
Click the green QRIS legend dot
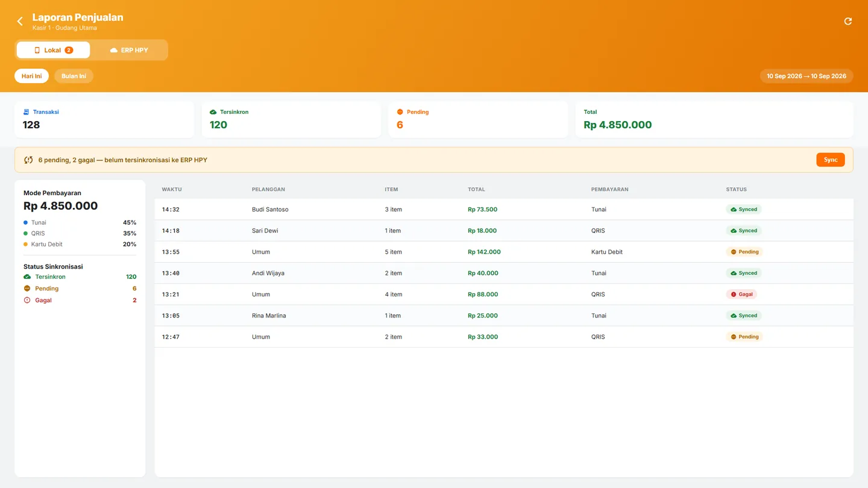25,234
